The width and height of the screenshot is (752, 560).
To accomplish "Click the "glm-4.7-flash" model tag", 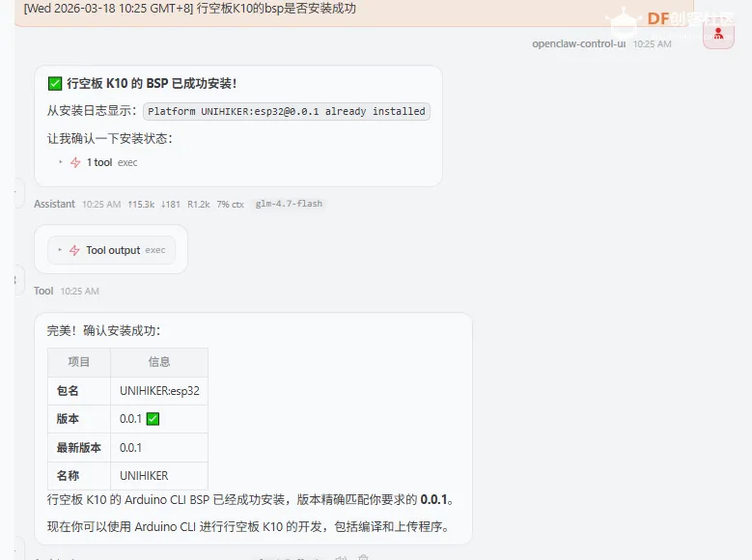I will 289,204.
